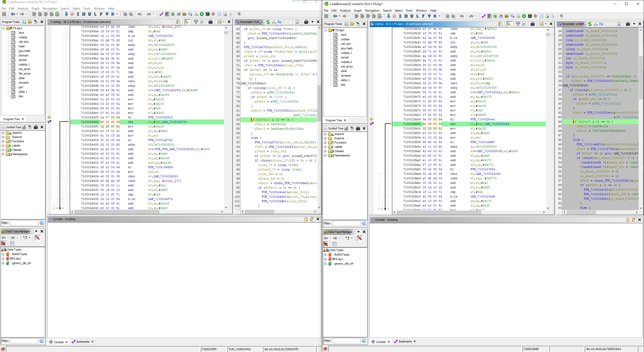This screenshot has width=644, height=352.
Task: Open Navigation menu in right CodeBrowser(2)
Action: coord(372,11)
